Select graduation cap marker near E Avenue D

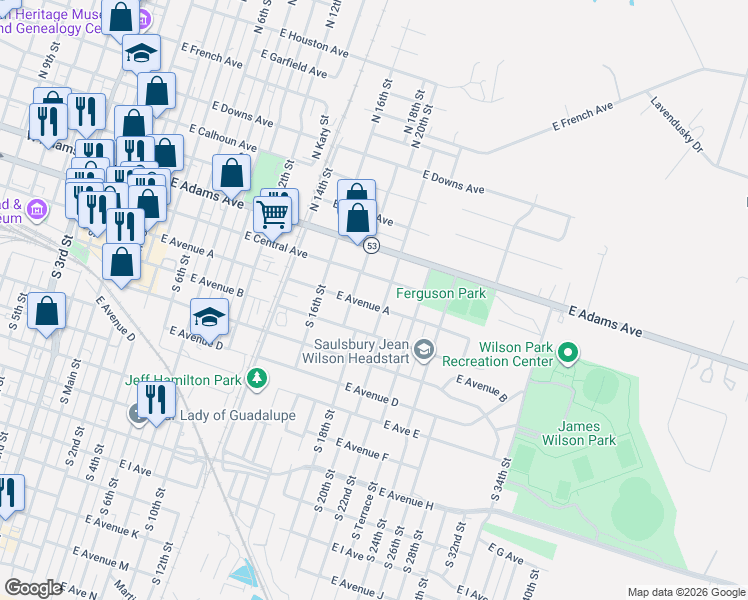[209, 319]
